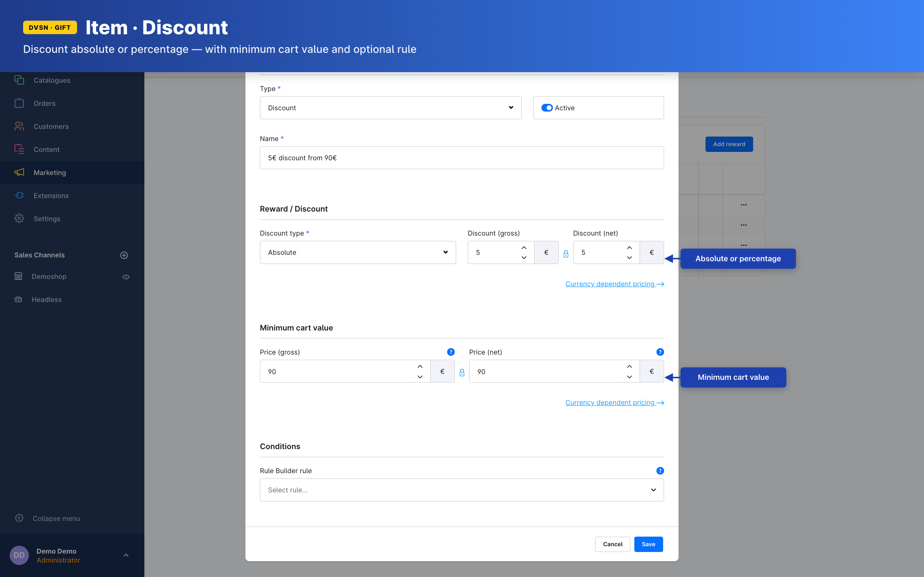Image resolution: width=924 pixels, height=577 pixels.
Task: Click the add sales channel plus icon
Action: (124, 255)
